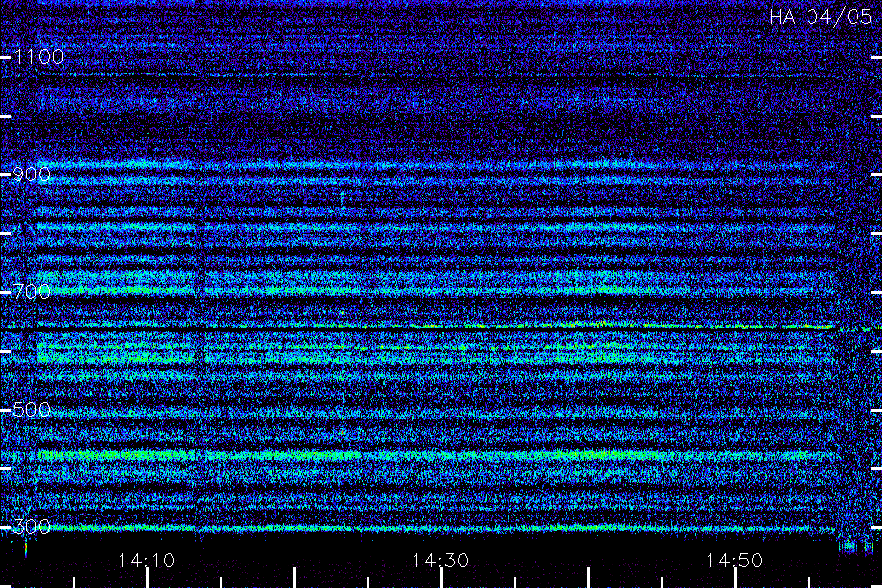The height and width of the screenshot is (588, 882).
Task: Click the 700 frequency axis label
Action: (31, 292)
